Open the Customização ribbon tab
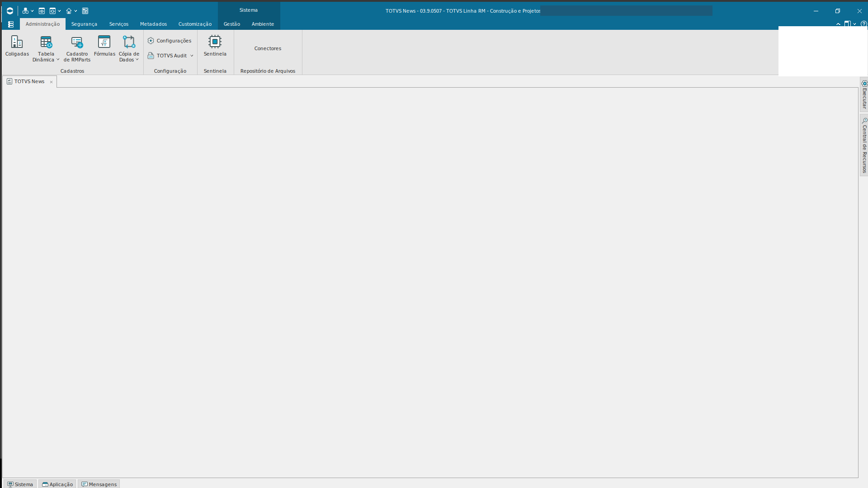 coord(195,24)
